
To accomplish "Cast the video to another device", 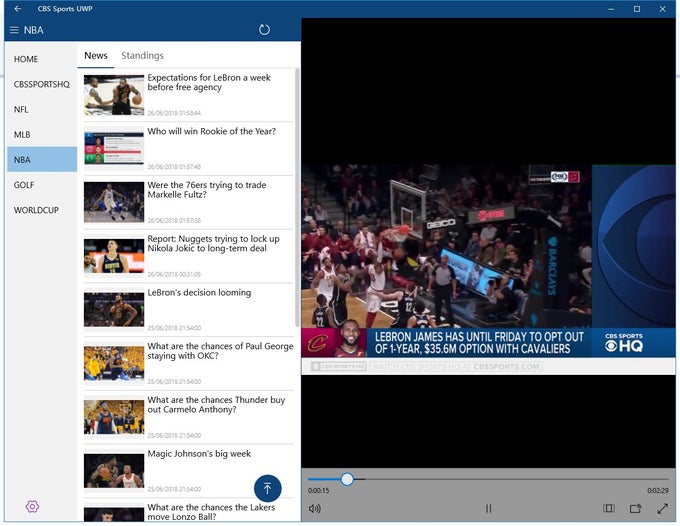I will coord(636,508).
